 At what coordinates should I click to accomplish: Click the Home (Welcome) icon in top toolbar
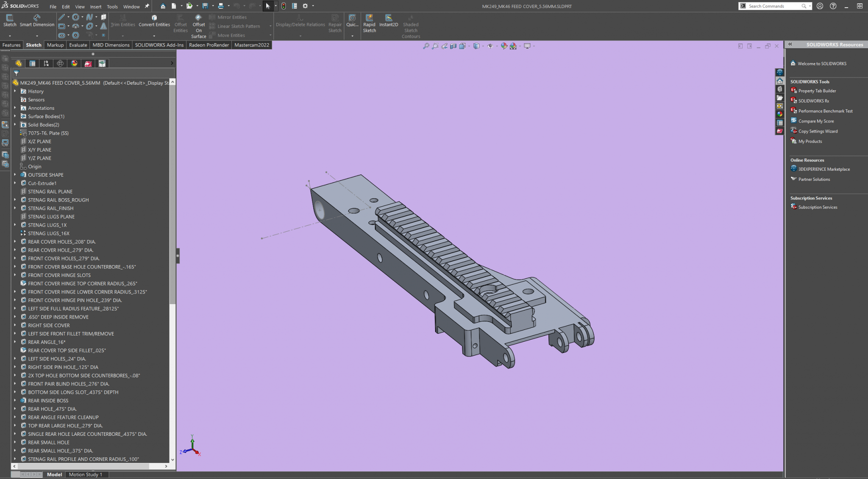pos(163,6)
